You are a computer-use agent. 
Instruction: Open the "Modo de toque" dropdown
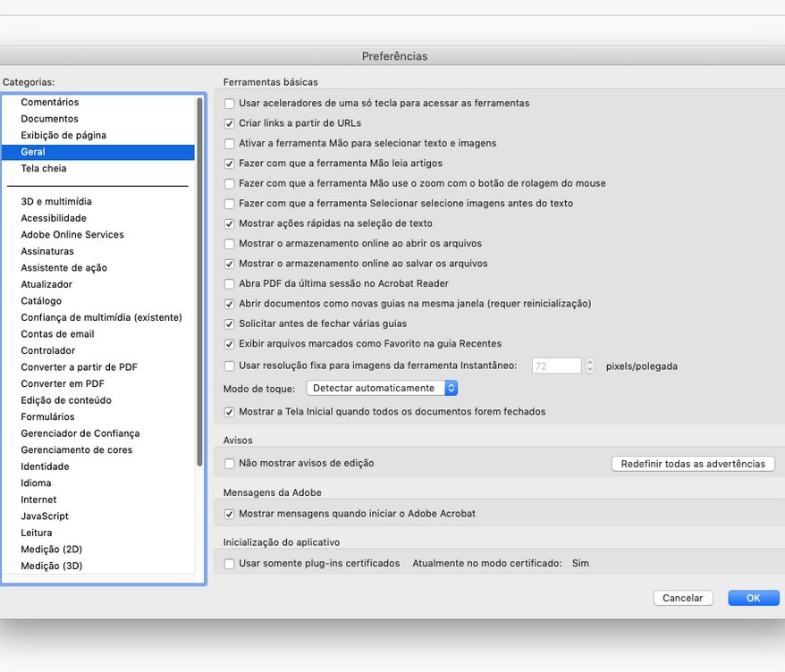(x=382, y=388)
